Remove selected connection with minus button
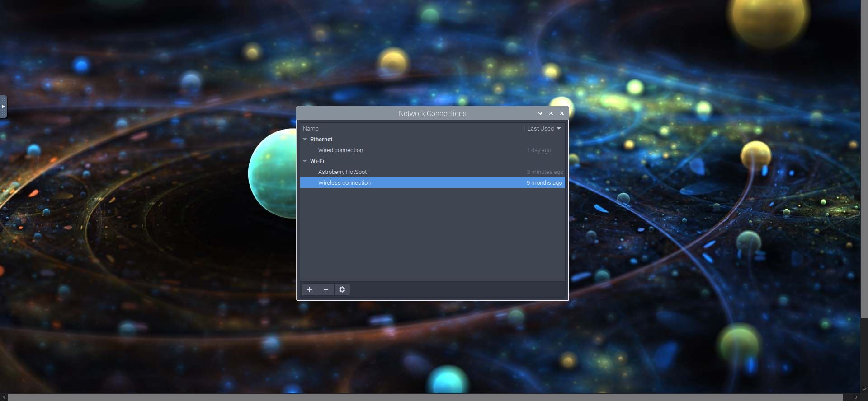Viewport: 868px width, 401px height. (x=326, y=289)
